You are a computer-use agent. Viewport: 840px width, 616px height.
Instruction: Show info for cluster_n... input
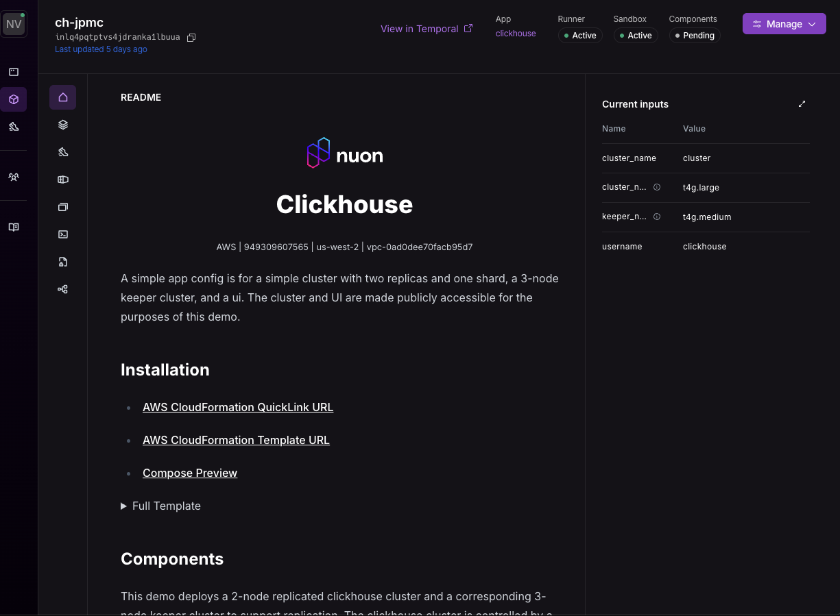657,187
